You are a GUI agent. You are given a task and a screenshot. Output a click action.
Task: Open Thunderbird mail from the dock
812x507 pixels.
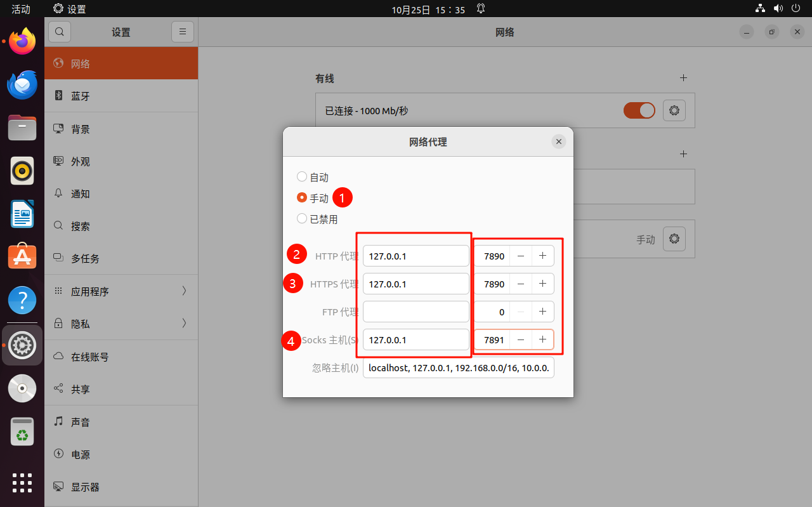coord(22,86)
